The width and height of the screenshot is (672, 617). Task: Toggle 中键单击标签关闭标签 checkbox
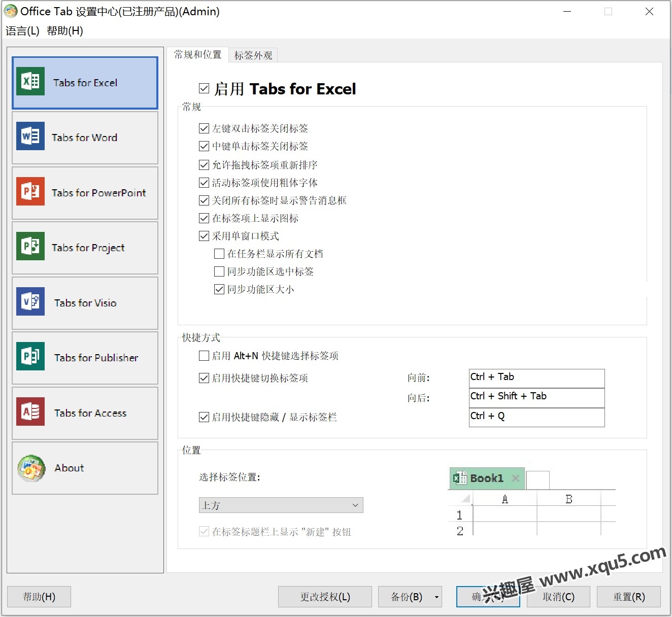[204, 146]
